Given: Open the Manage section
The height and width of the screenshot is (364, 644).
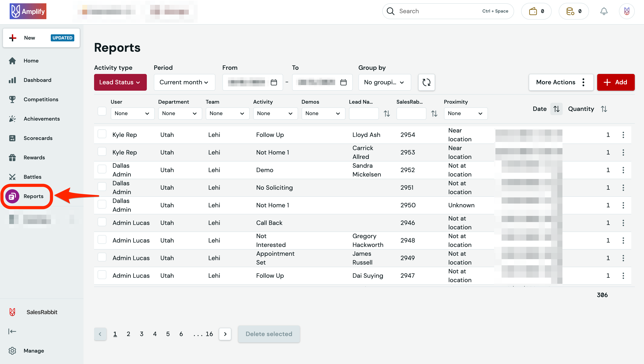Looking at the screenshot, I should click(x=13, y=351).
